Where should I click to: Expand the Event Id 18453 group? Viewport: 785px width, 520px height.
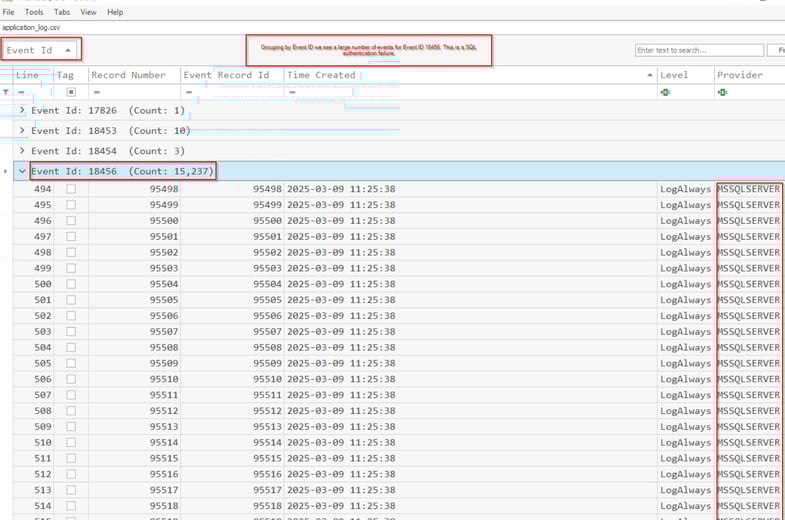coord(22,130)
